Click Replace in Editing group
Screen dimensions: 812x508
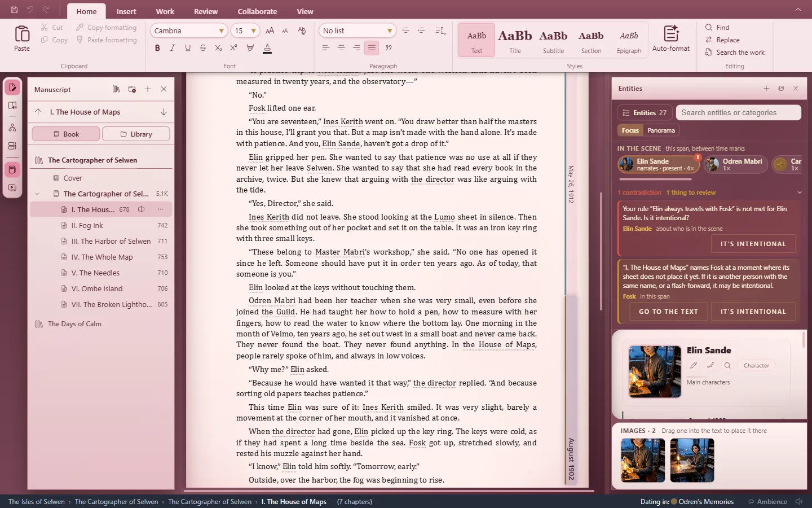722,40
